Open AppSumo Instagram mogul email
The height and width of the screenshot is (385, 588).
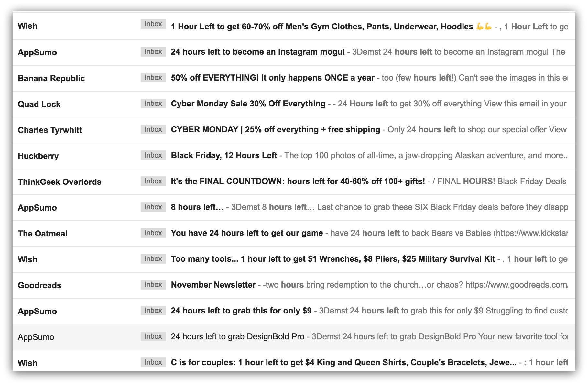coord(294,52)
